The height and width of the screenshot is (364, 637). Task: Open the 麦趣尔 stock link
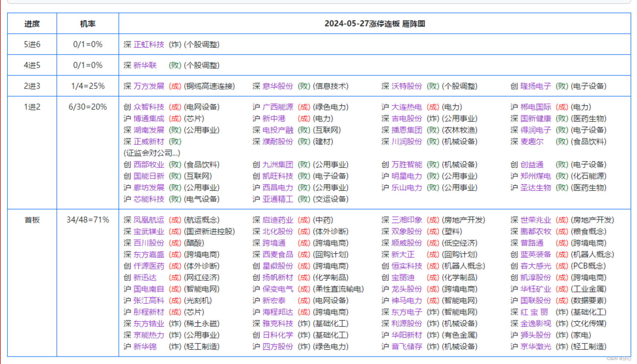point(532,142)
